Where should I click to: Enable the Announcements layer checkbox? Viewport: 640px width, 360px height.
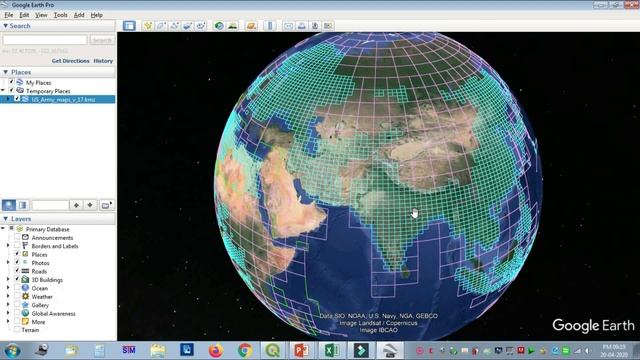point(17,237)
